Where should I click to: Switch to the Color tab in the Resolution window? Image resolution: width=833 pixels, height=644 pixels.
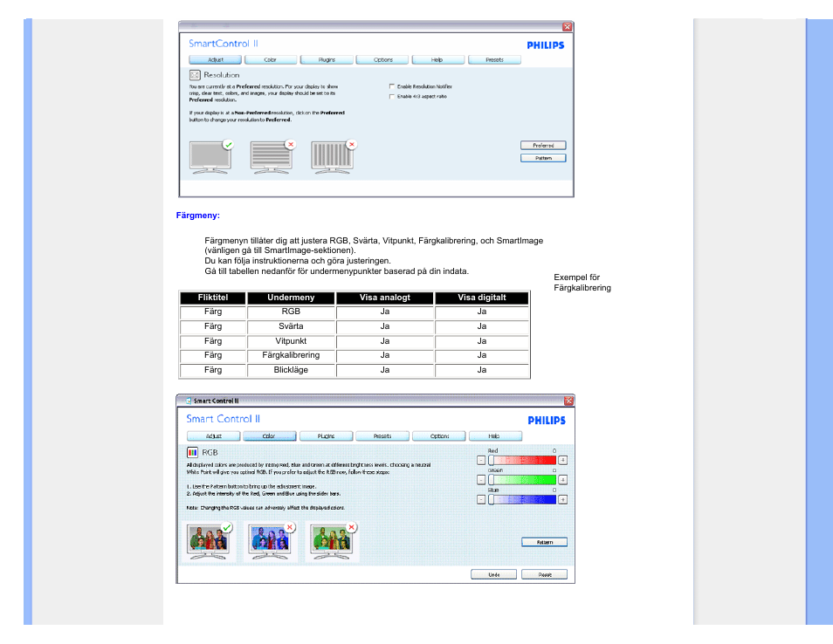tap(271, 60)
